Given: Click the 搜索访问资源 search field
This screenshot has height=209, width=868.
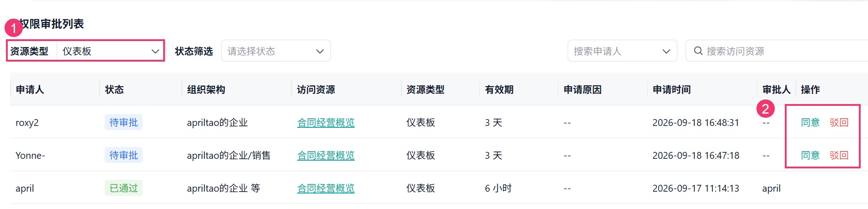Looking at the screenshot, I should 777,51.
